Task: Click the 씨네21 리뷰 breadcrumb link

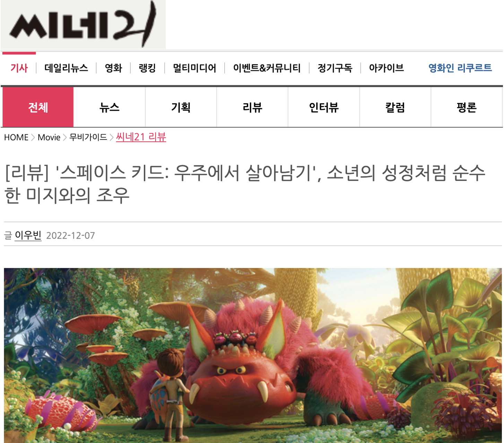Action: click(x=141, y=137)
